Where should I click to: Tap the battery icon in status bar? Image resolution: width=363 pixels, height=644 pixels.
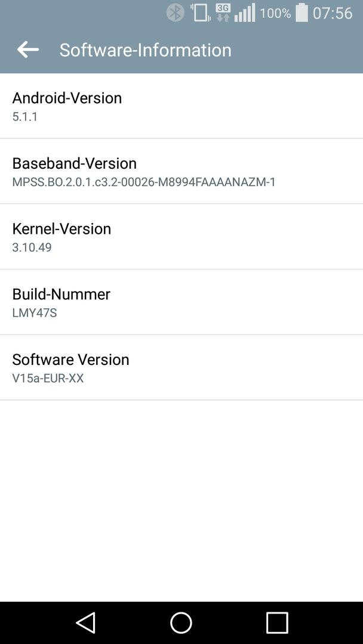click(302, 13)
